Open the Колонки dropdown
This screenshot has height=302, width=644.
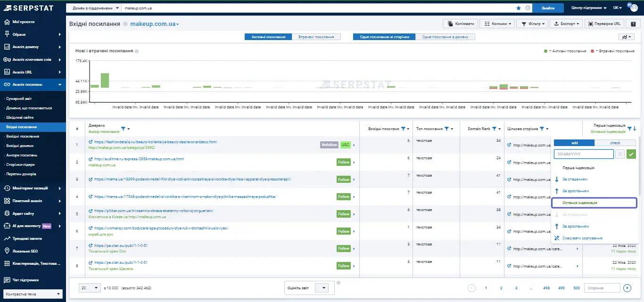pos(496,24)
